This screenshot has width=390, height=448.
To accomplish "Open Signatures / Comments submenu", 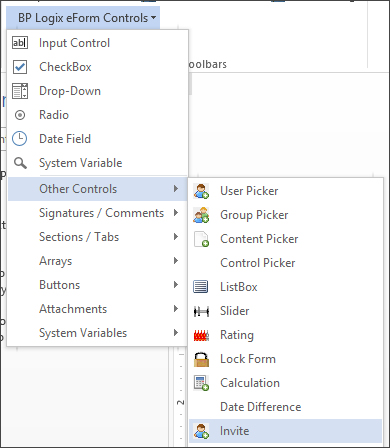I will [97, 213].
